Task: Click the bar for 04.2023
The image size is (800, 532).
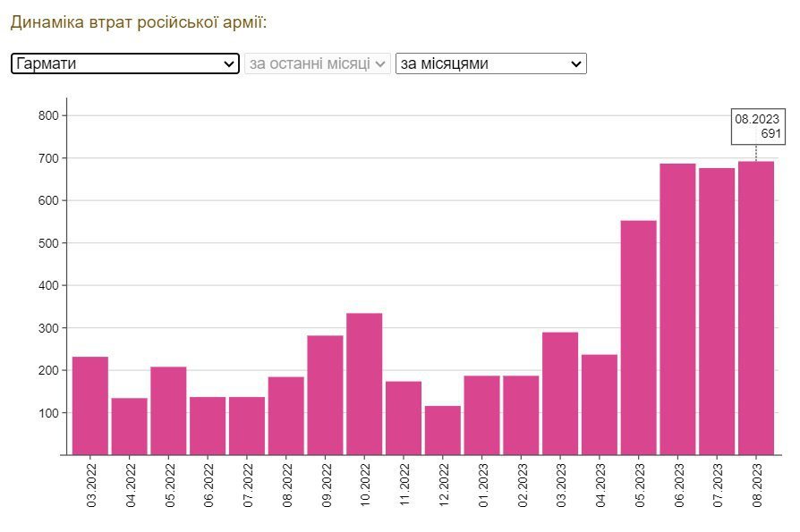Action: point(600,404)
